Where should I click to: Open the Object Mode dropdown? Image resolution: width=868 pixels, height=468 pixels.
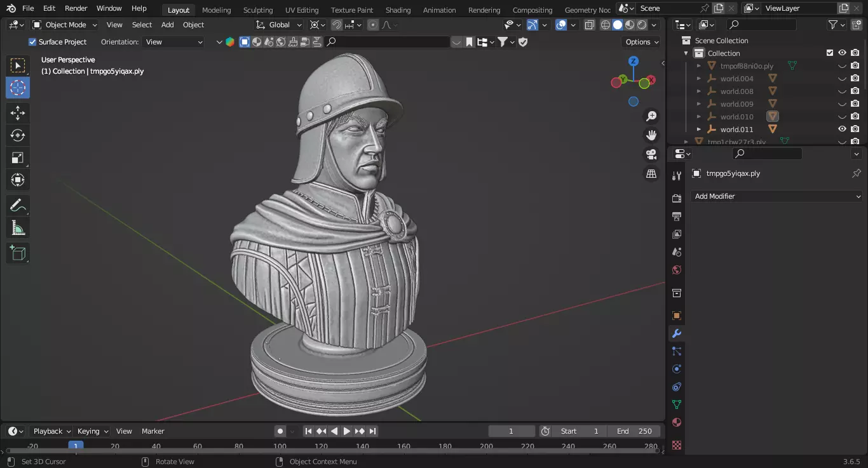65,25
